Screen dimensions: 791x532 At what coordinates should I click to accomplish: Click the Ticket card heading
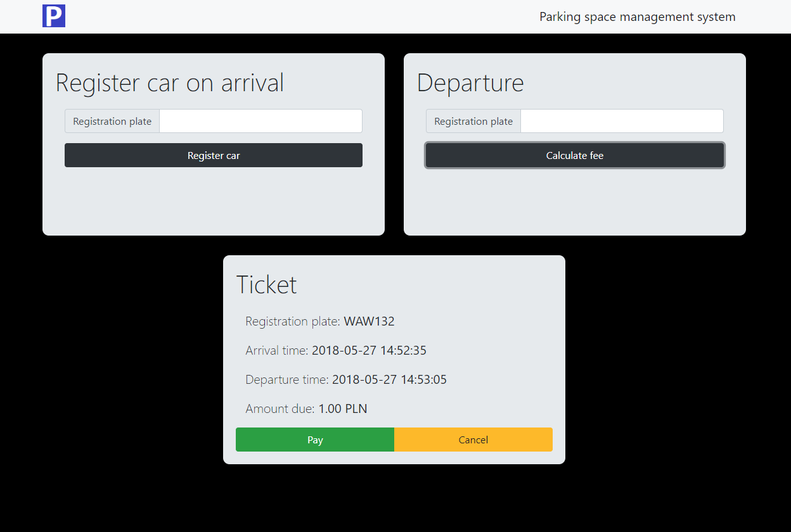click(266, 284)
